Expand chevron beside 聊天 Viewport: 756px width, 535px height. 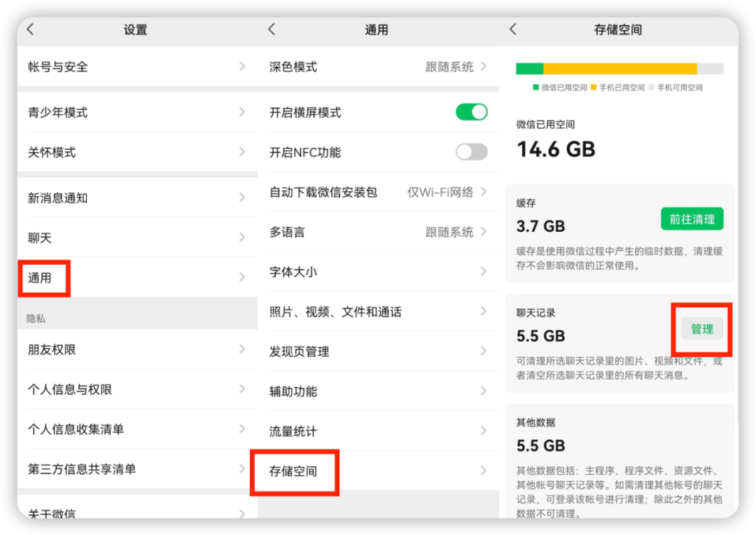tap(242, 237)
